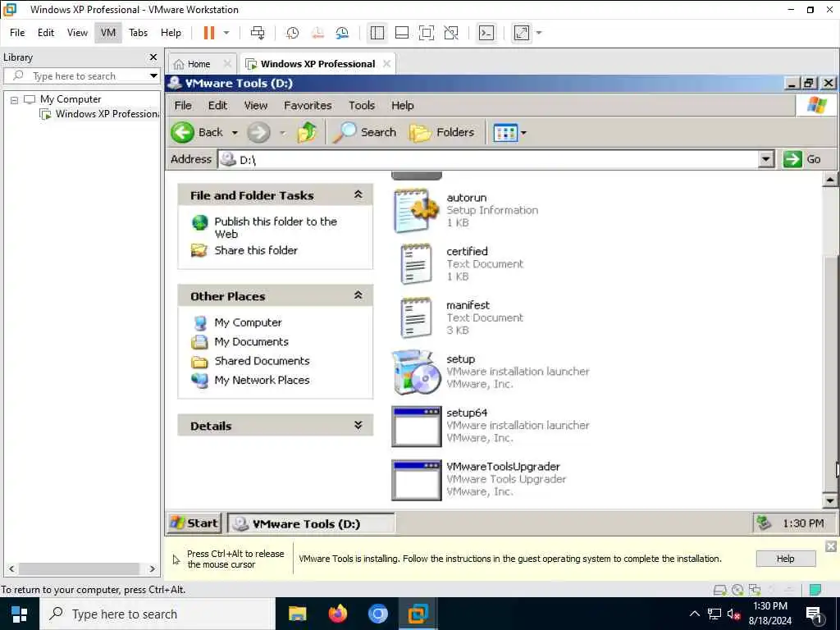This screenshot has height=630, width=840.
Task: Open the stretch guest dropdown arrow
Action: [539, 33]
